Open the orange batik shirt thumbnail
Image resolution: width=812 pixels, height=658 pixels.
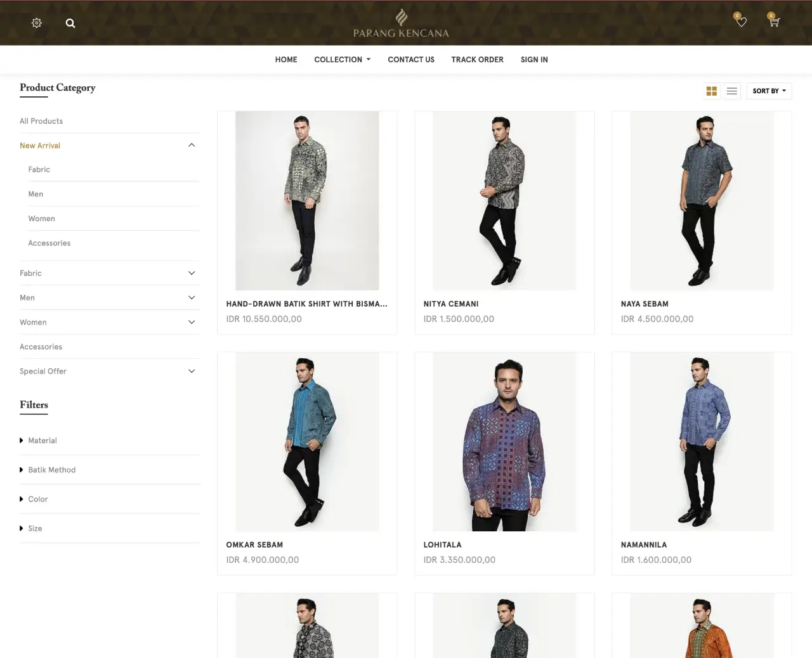point(702,626)
